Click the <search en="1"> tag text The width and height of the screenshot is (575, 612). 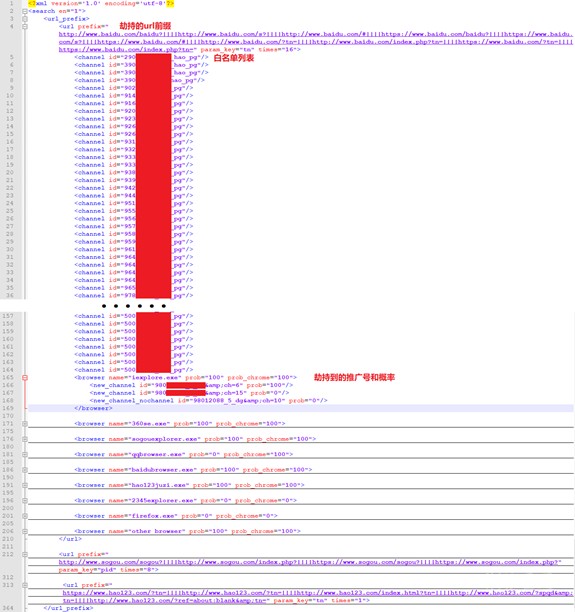57,11
